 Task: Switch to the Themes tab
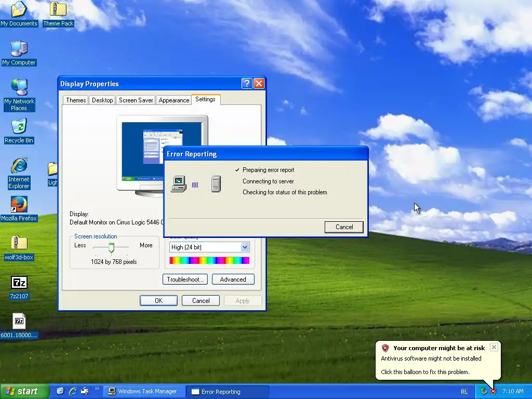point(76,100)
